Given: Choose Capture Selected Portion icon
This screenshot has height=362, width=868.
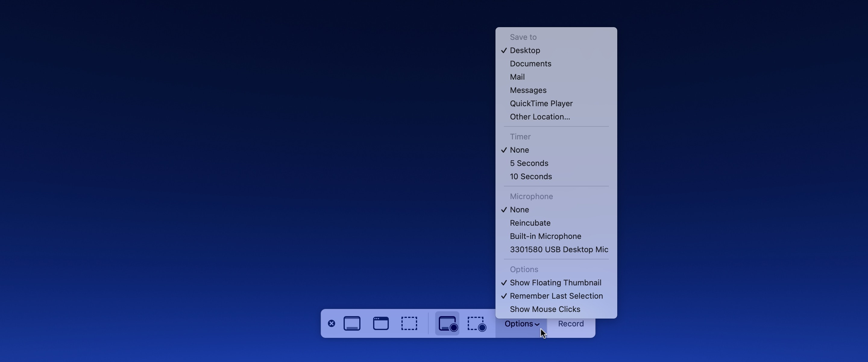Looking at the screenshot, I should tap(409, 324).
